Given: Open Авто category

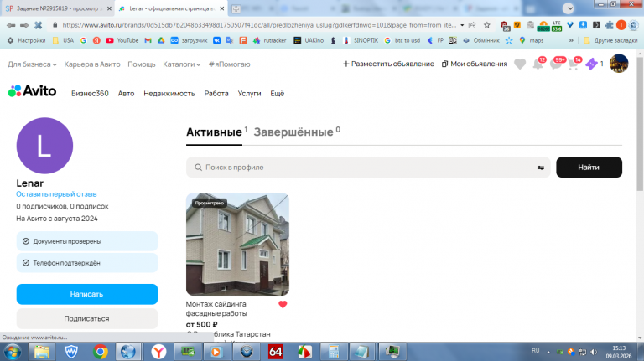Looking at the screenshot, I should point(126,94).
